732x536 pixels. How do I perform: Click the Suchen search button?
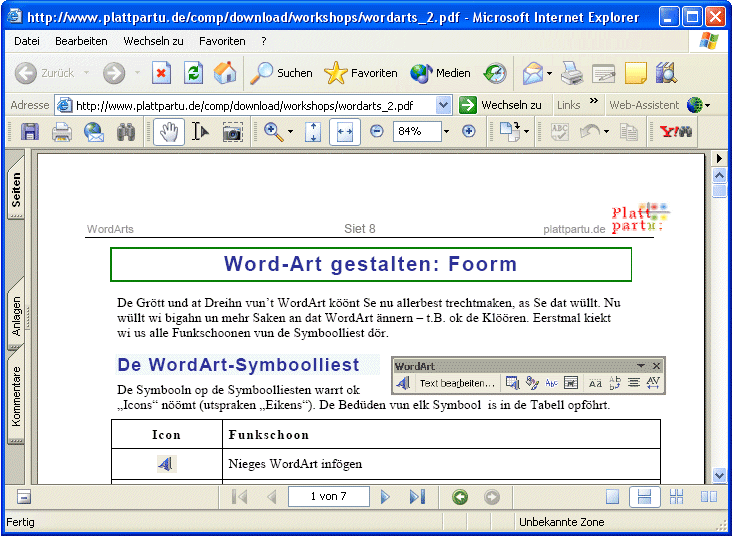click(x=282, y=73)
